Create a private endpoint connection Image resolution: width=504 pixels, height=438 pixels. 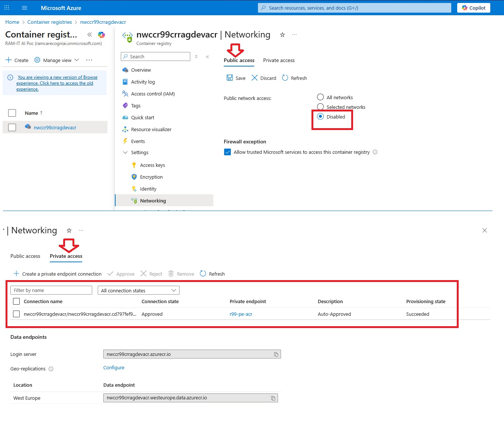[58, 274]
